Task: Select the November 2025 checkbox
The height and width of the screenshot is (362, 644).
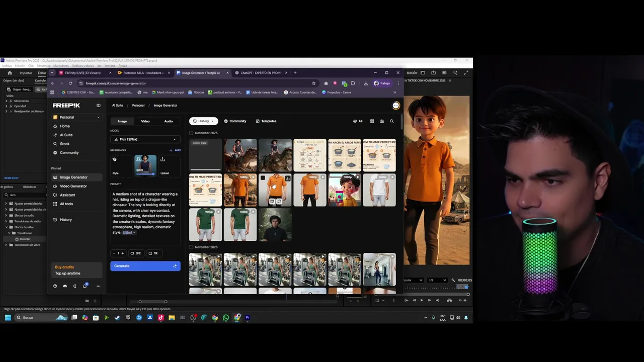Action: click(x=191, y=247)
